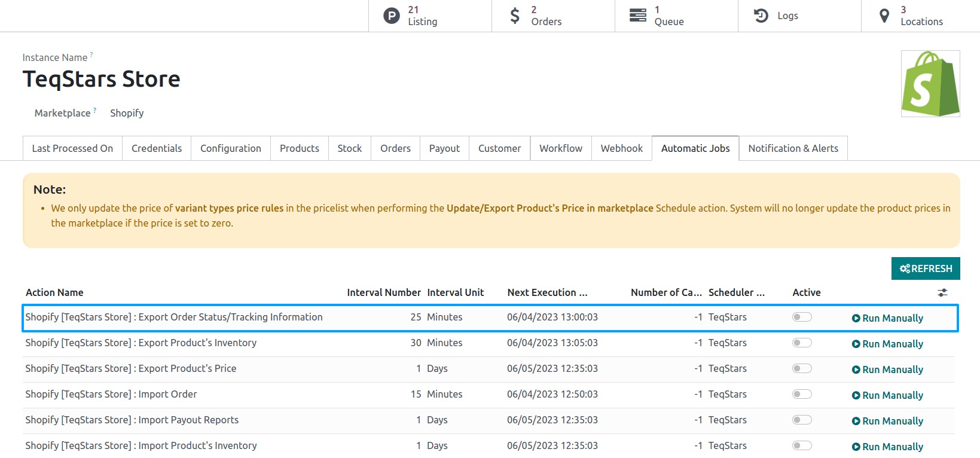Screen dimensions: 980x458
Task: Run Import Product's Inventory manually
Action: point(887,447)
